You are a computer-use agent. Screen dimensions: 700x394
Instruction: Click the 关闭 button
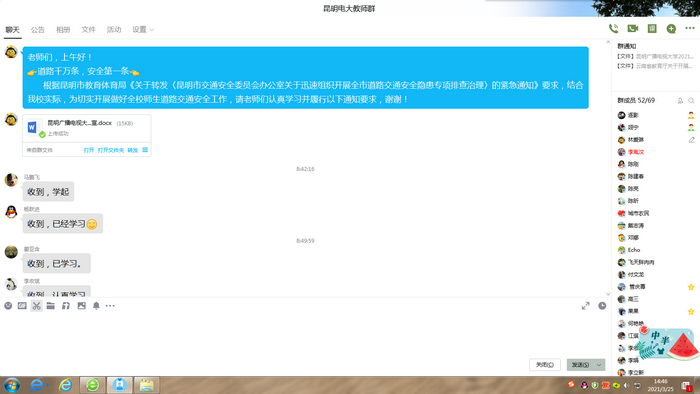[x=545, y=365]
